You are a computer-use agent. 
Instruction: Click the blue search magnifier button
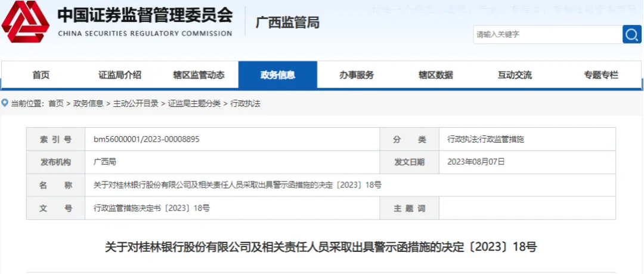[x=631, y=35]
